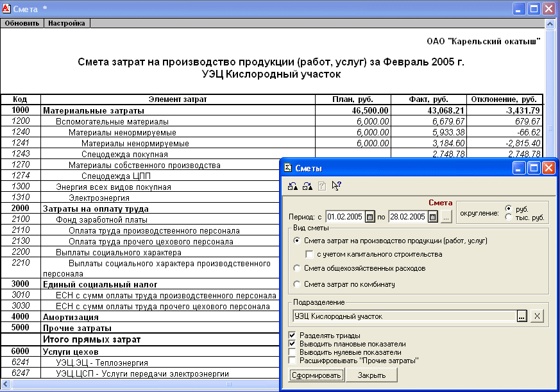Image resolution: width=560 pixels, height=392 pixels.
Task: Click into the period start date field
Action: pyautogui.click(x=345, y=217)
